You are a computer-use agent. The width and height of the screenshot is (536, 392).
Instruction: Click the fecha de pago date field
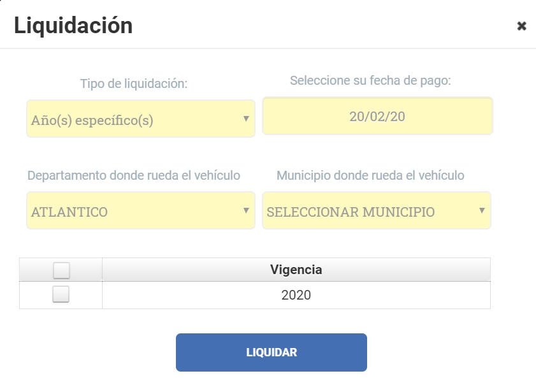point(377,116)
